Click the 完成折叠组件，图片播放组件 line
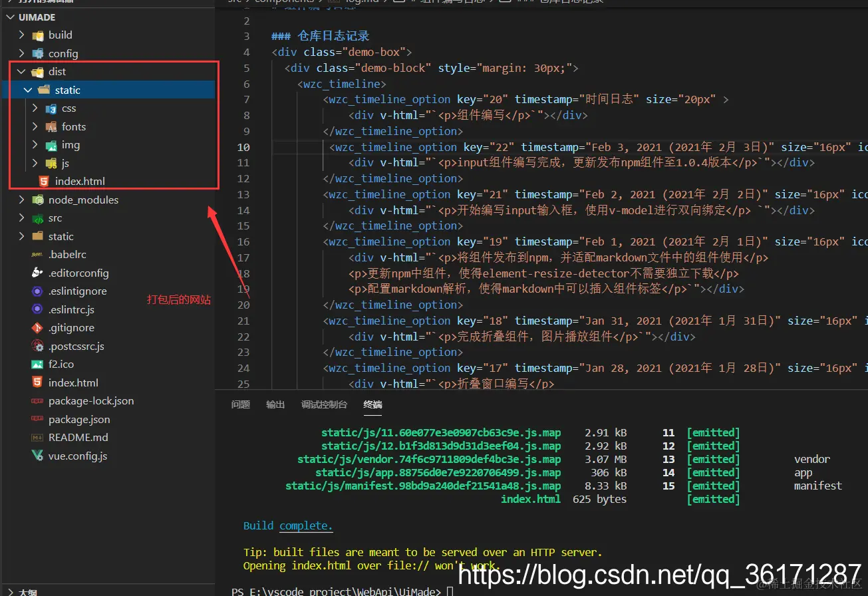Viewport: 868px width, 596px height. pyautogui.click(x=522, y=337)
